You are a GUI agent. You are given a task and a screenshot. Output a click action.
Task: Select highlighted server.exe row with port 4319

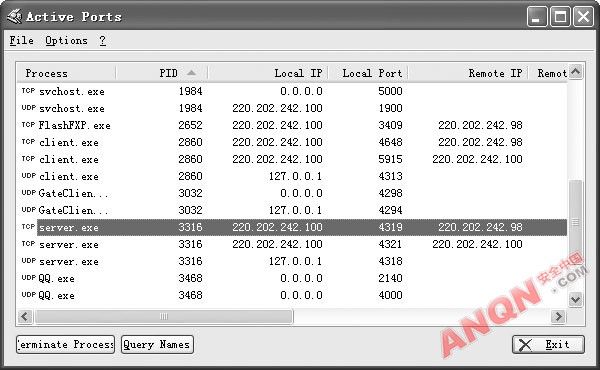pyautogui.click(x=292, y=227)
